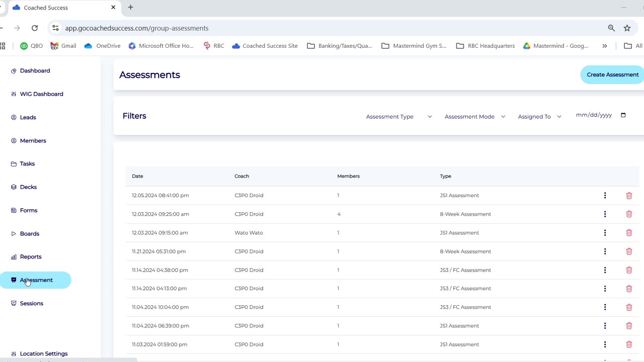This screenshot has height=362, width=644.
Task: Delete the 11.14.2024 04:38 JS3 / FC Assessment
Action: pos(629,270)
